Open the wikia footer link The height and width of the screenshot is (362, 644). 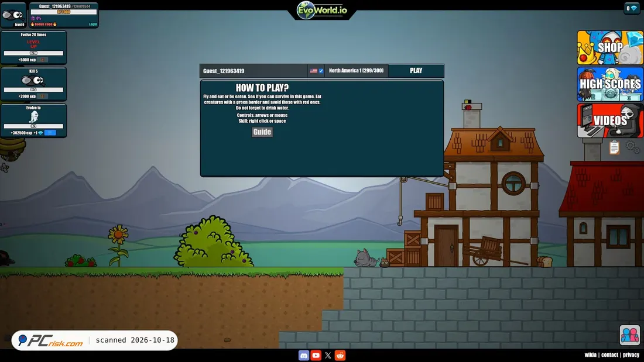(590, 355)
